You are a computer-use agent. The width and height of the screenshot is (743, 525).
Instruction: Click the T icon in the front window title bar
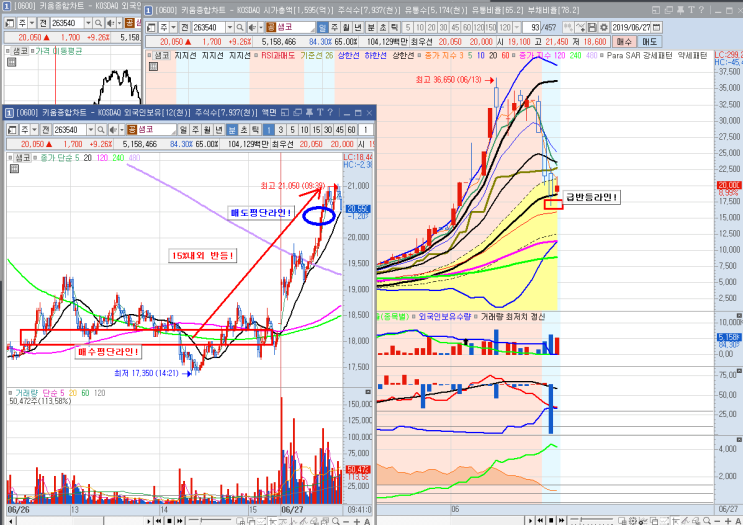[x=320, y=112]
